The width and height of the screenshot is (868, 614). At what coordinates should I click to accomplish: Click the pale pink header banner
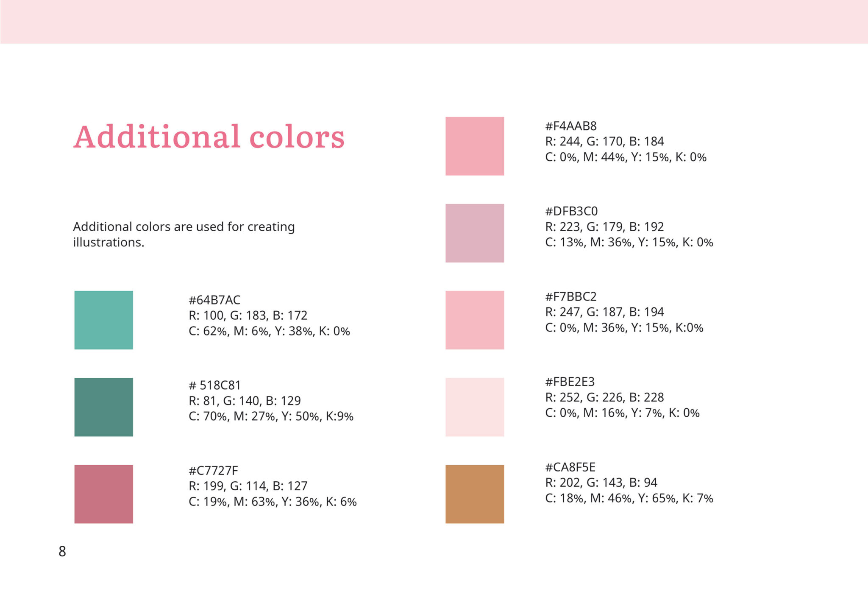434,22
